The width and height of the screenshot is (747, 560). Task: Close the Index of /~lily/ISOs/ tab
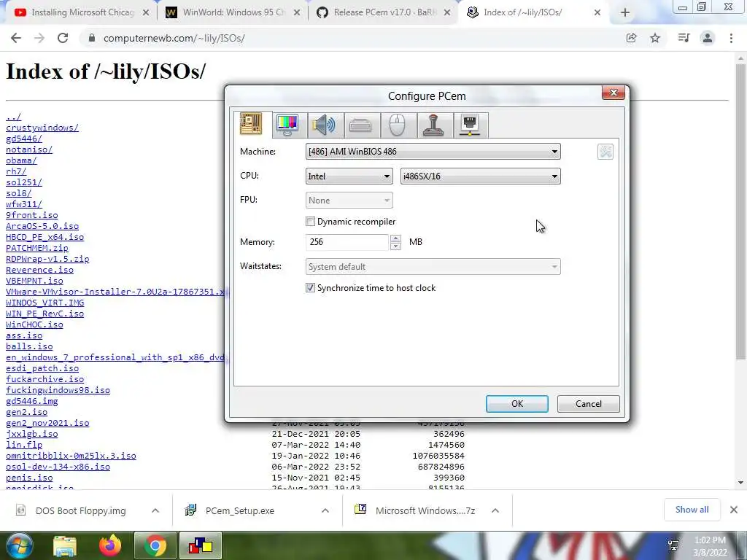coord(597,13)
